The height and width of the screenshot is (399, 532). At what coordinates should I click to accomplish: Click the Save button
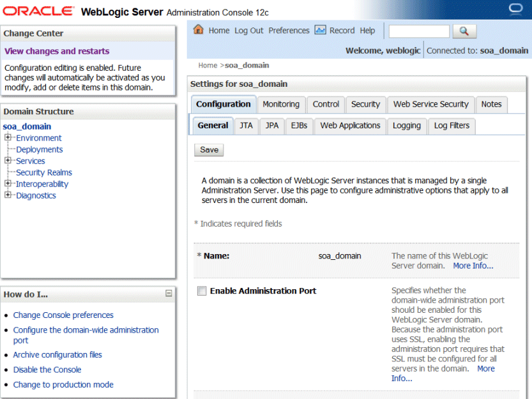209,150
